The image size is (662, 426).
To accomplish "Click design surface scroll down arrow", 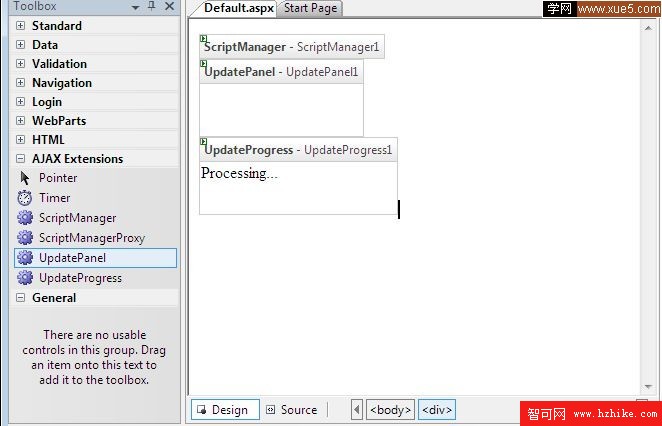I will click(x=648, y=387).
